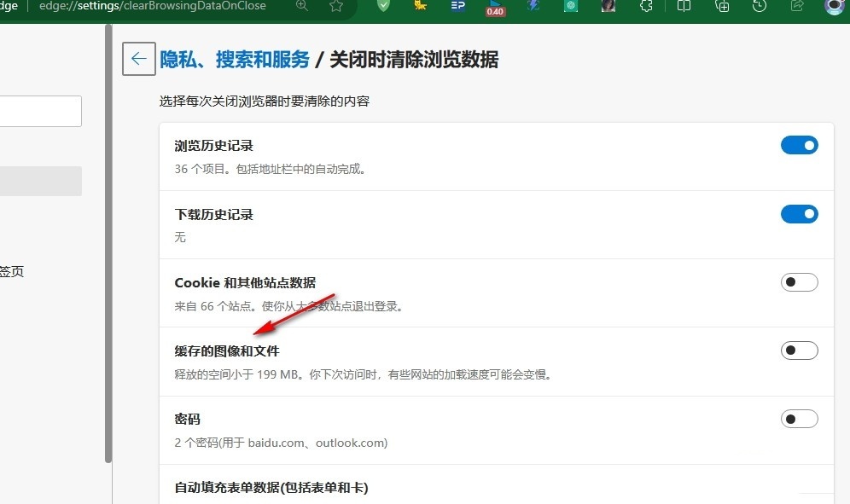Viewport: 850px width, 504px height.
Task: Open the blue lightning bolt extension
Action: 533,6
